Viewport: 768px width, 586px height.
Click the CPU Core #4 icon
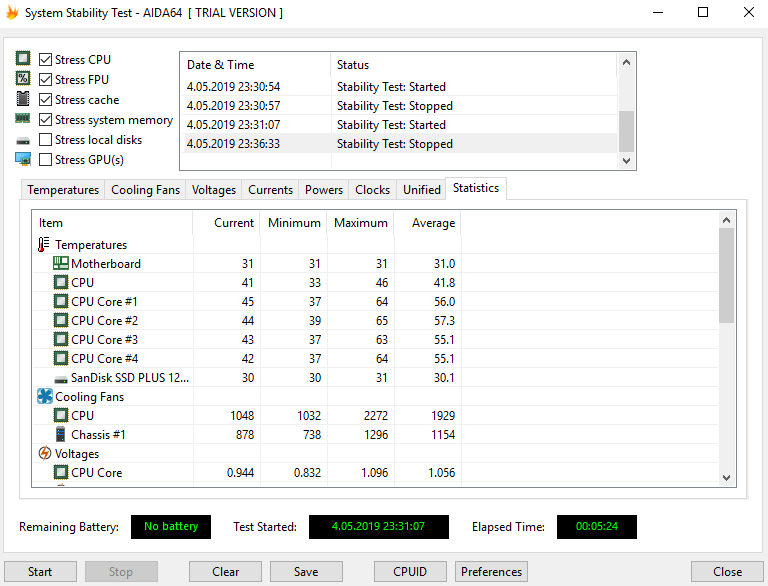[x=61, y=359]
